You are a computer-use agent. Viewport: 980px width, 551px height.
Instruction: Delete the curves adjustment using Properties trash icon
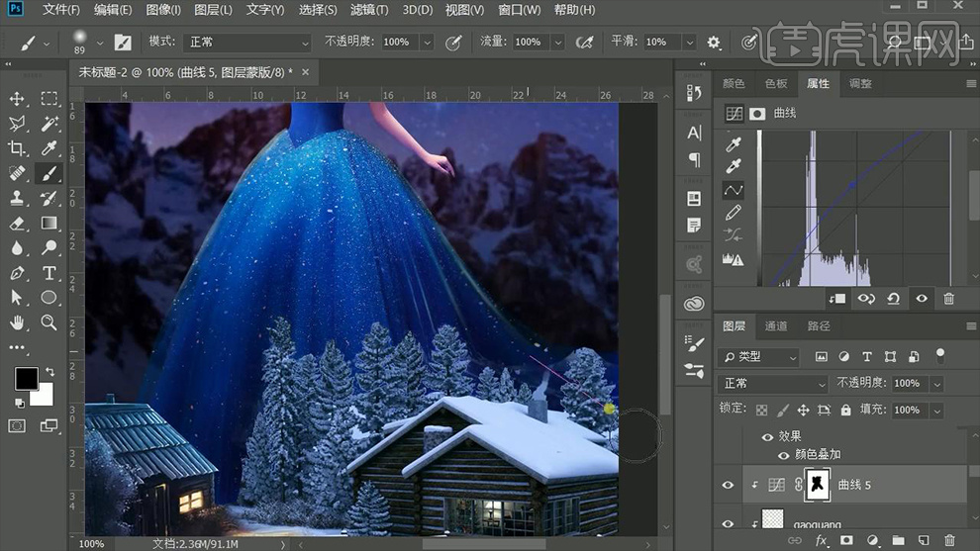pos(949,298)
